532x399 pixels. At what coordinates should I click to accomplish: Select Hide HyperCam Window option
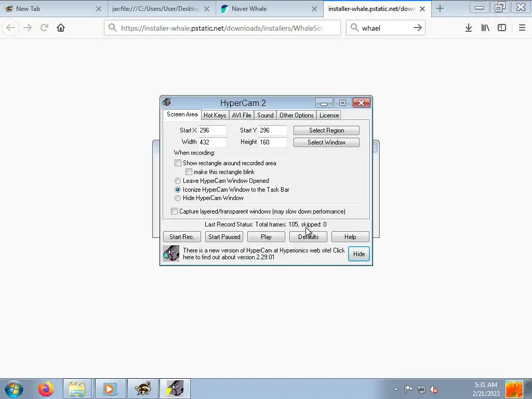click(x=178, y=198)
